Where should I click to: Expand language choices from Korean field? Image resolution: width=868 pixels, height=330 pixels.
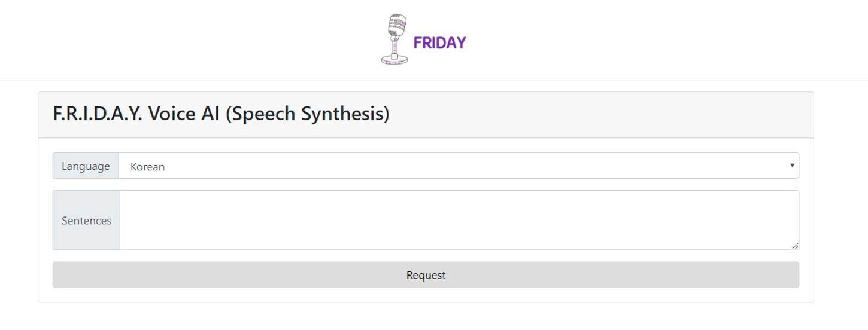coord(459,166)
